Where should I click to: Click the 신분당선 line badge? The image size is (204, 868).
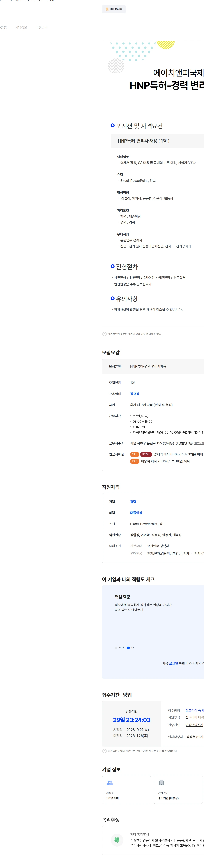click(x=146, y=454)
